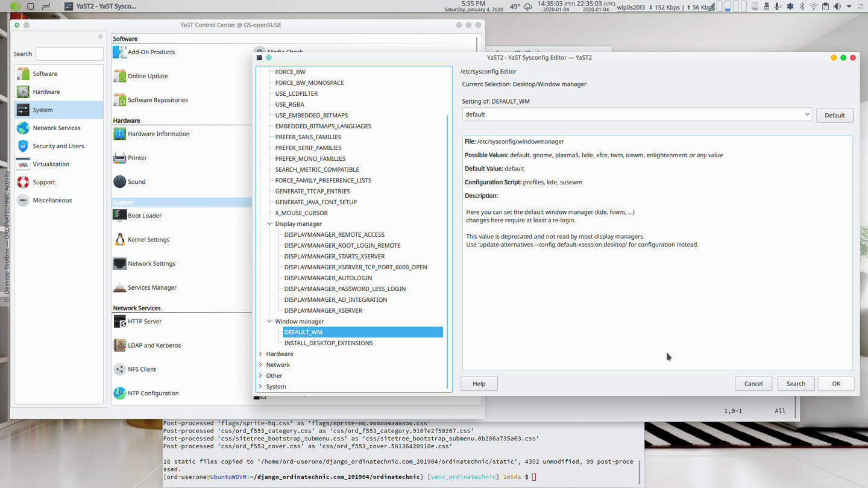Screen dimensions: 868x488
Task: Select PREFER_MONO_FAMILIES tree entry
Action: click(310, 158)
